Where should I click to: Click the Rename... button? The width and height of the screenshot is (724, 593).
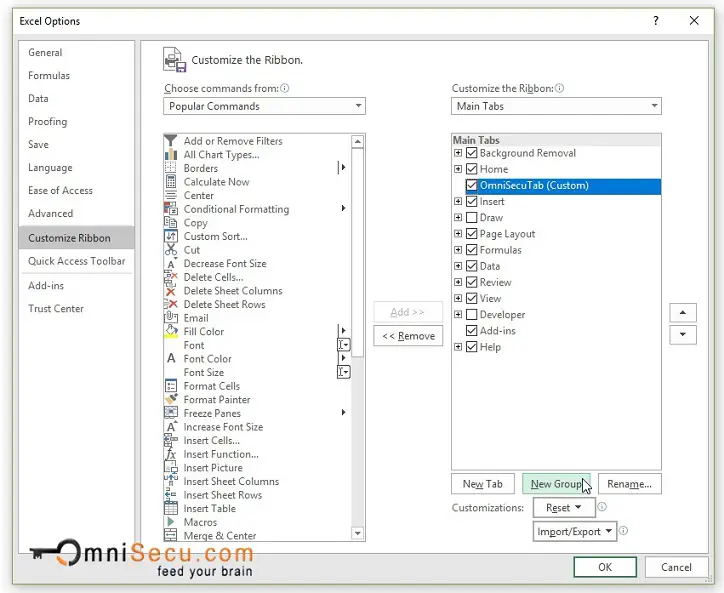[629, 484]
